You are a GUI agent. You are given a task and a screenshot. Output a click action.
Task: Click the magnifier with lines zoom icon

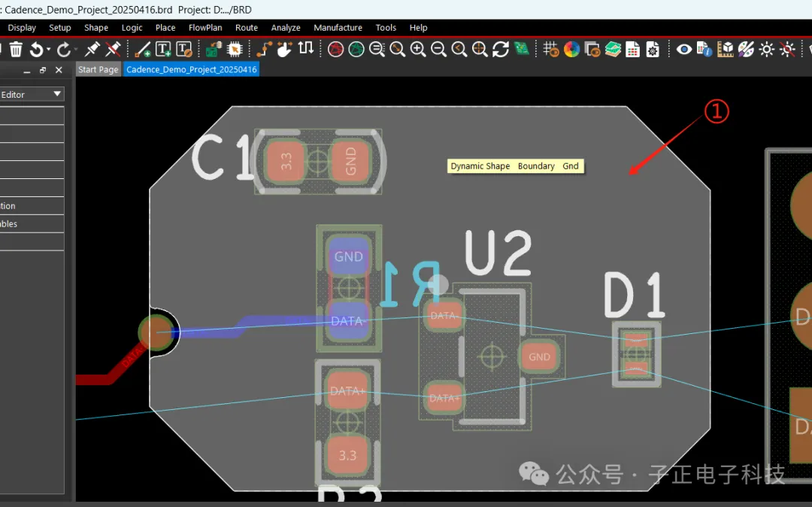tap(377, 49)
